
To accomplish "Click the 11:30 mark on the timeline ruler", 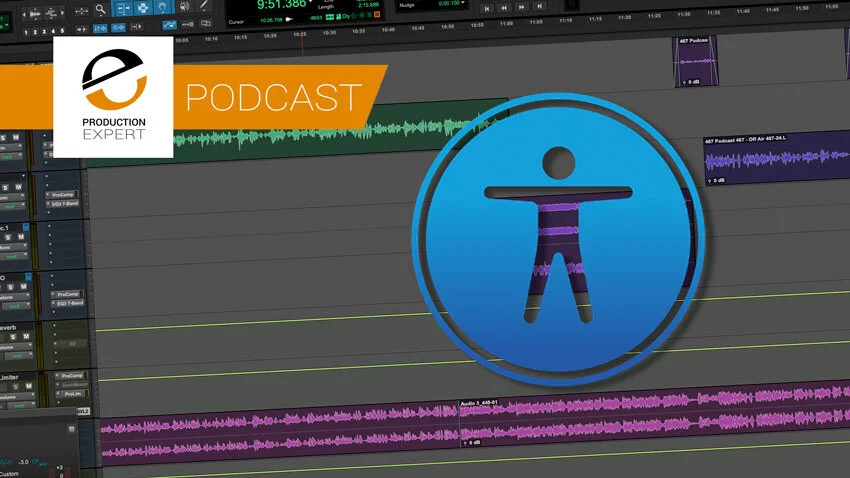I will 684,15.
